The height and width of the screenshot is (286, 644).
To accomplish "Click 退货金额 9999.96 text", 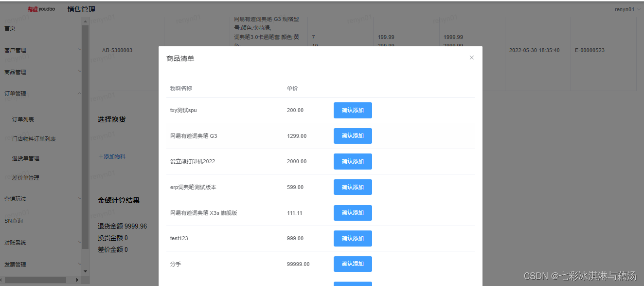I will (x=122, y=226).
